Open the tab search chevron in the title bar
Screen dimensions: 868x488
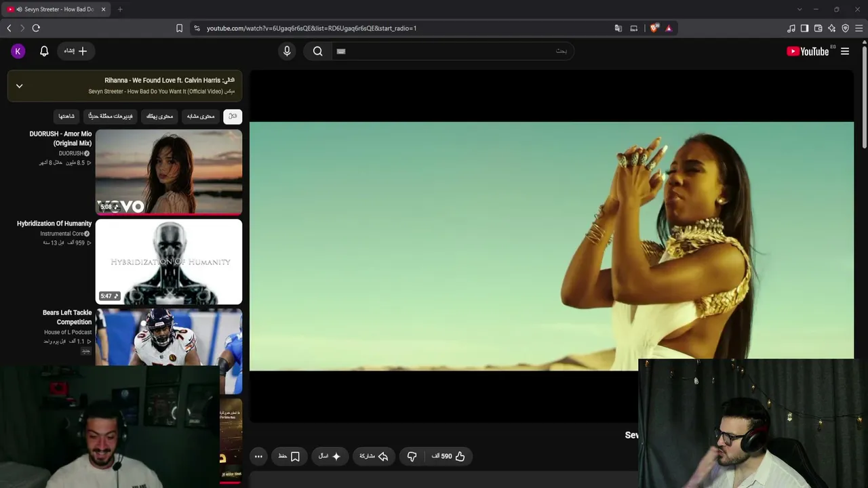[x=800, y=9]
